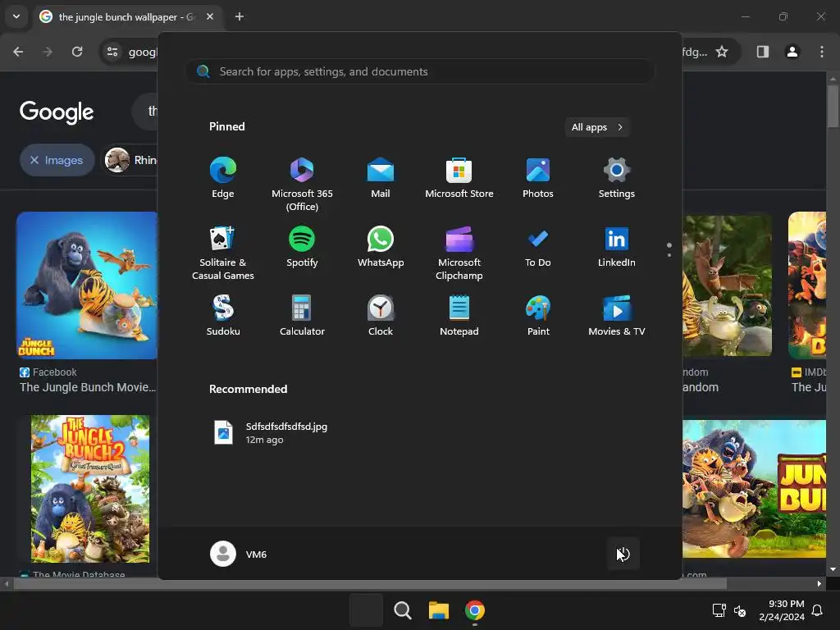This screenshot has height=630, width=840.
Task: Click the Power button in Start menu
Action: [623, 554]
